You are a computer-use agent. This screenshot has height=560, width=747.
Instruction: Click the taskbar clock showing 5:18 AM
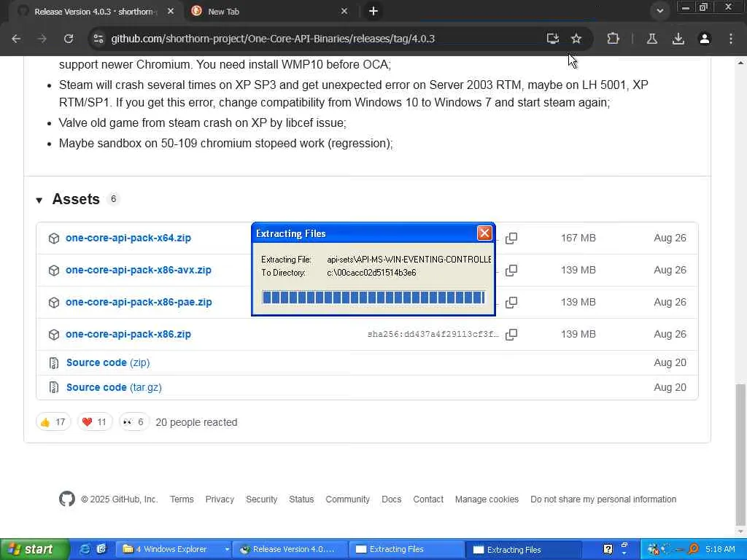point(720,549)
